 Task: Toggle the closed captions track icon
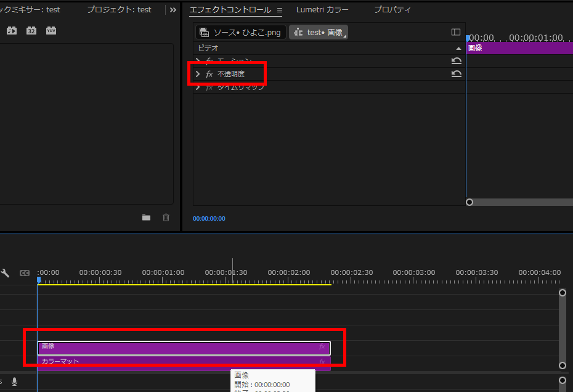point(25,273)
